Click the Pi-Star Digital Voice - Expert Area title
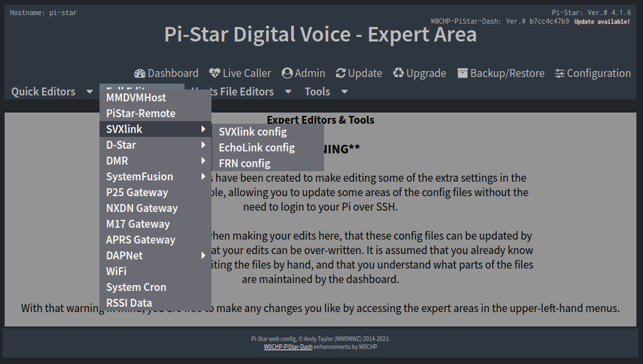 click(x=320, y=34)
